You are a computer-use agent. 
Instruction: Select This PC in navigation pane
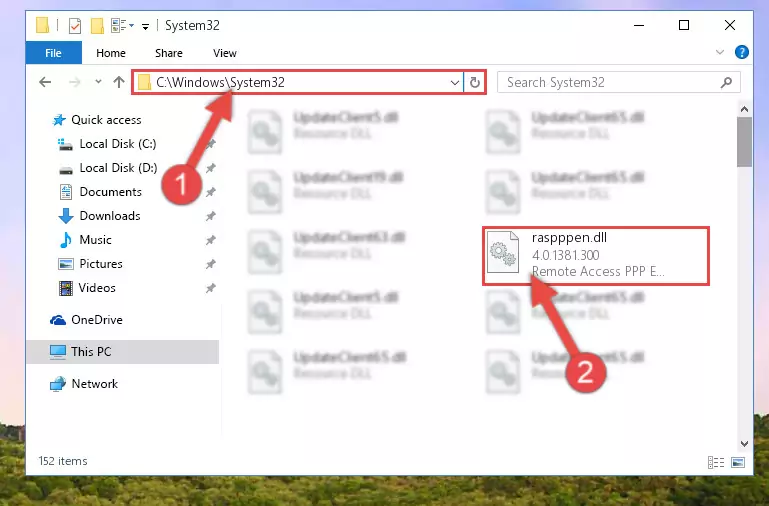(x=91, y=352)
